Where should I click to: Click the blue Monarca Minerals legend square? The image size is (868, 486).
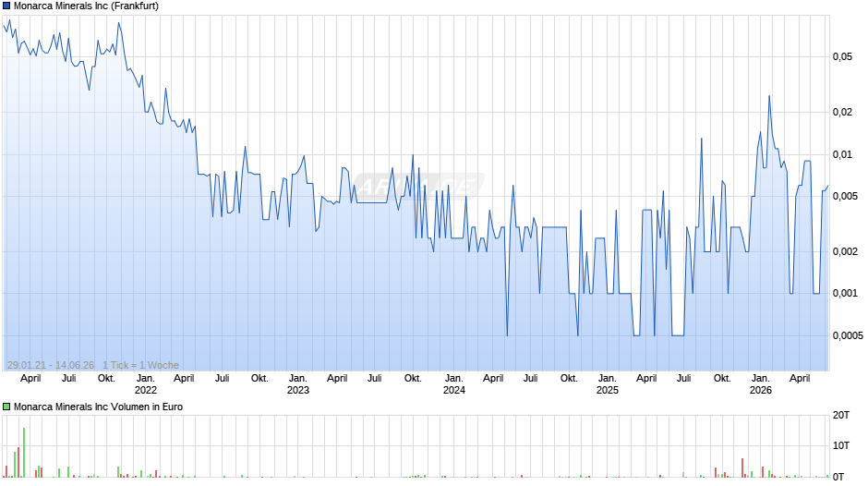tap(6, 6)
